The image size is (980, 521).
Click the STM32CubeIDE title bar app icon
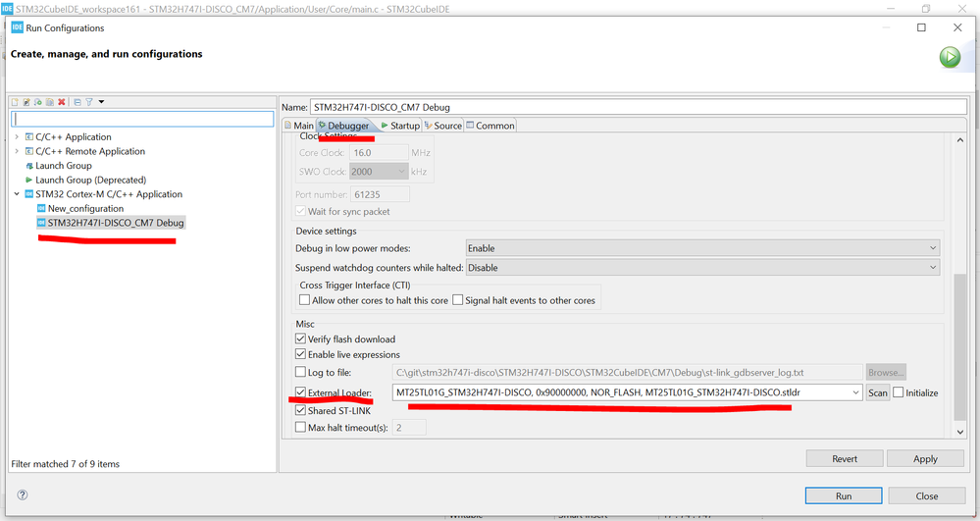(x=7, y=9)
